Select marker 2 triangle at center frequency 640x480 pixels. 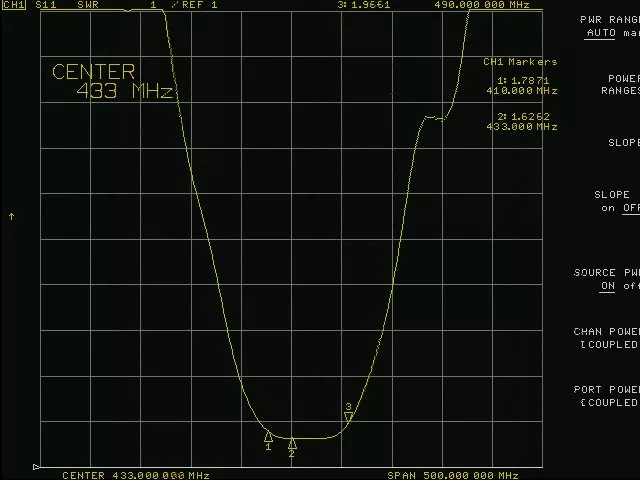tap(292, 443)
